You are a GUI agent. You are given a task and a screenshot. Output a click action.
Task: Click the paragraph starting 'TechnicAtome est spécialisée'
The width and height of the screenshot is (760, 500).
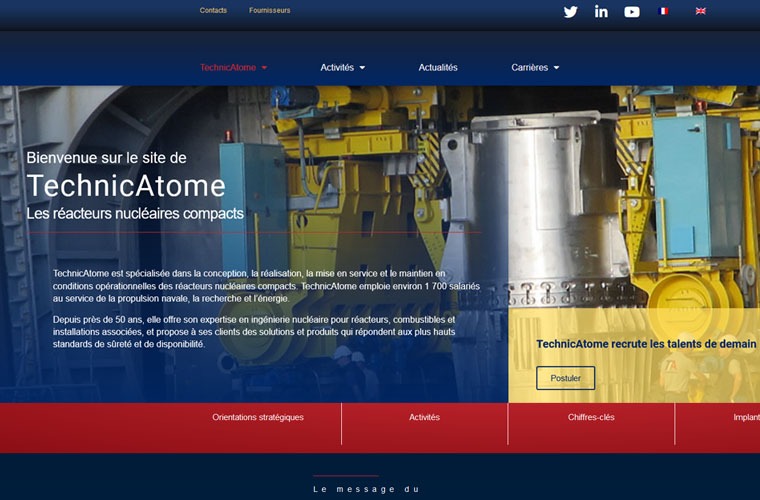(x=266, y=286)
